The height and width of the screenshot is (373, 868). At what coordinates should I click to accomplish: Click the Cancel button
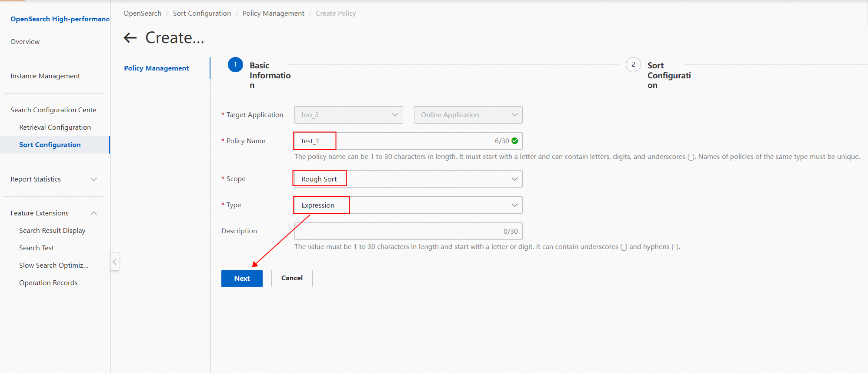click(292, 279)
